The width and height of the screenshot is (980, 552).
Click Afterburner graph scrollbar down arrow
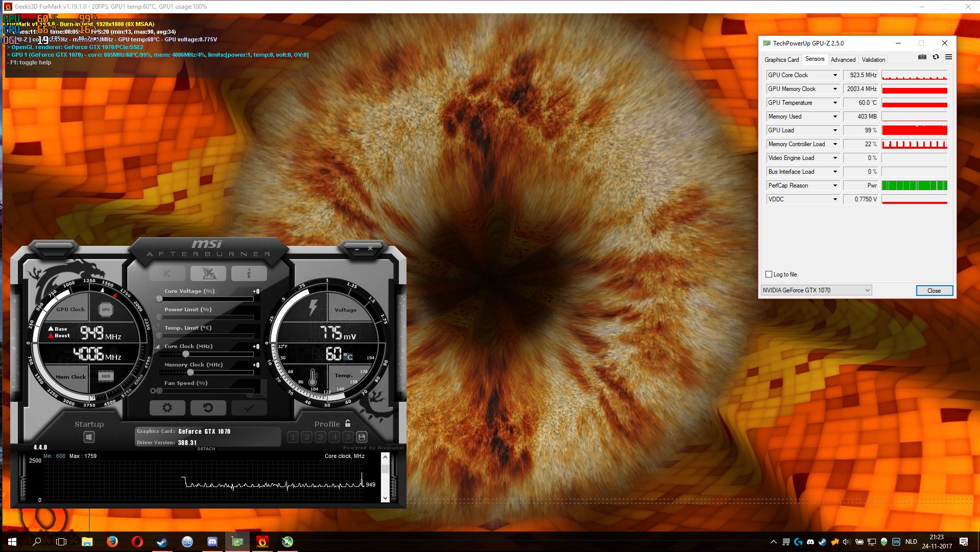[385, 498]
